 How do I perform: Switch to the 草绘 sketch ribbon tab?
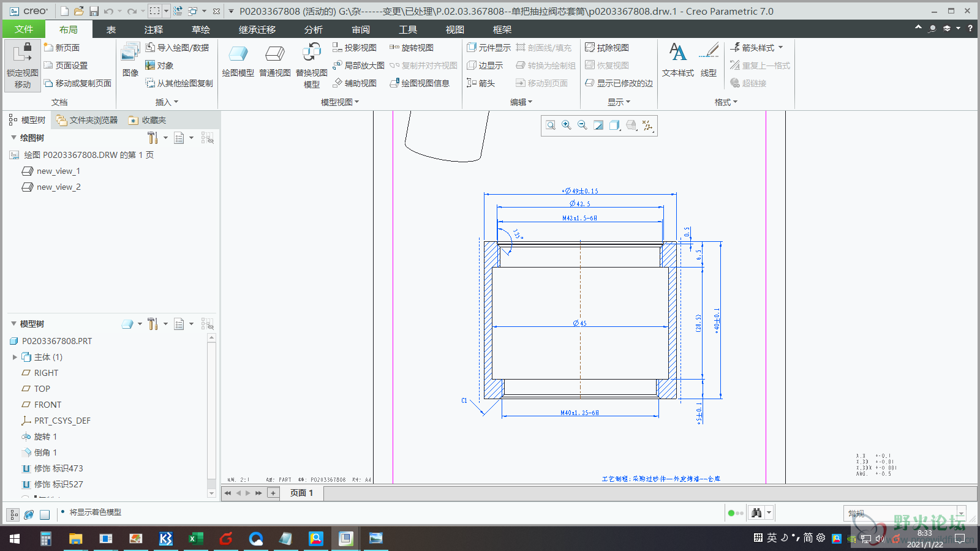pos(201,29)
